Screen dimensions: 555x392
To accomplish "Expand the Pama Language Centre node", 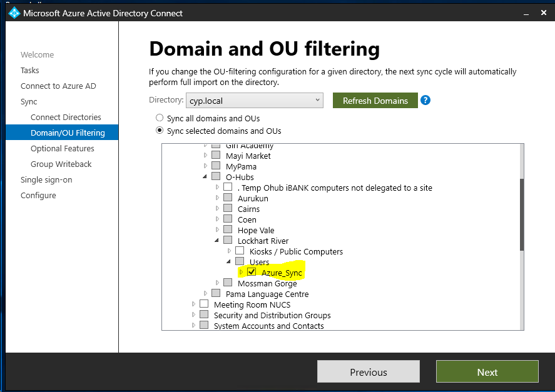I will 205,293.
